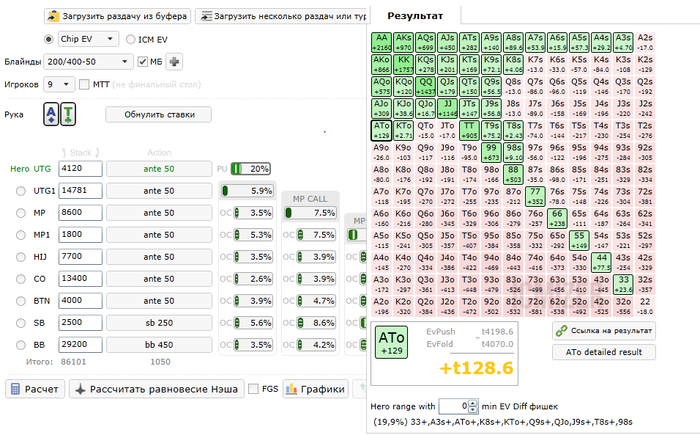
Task: Adjust Hero push range 20% slider
Action: coord(251,169)
